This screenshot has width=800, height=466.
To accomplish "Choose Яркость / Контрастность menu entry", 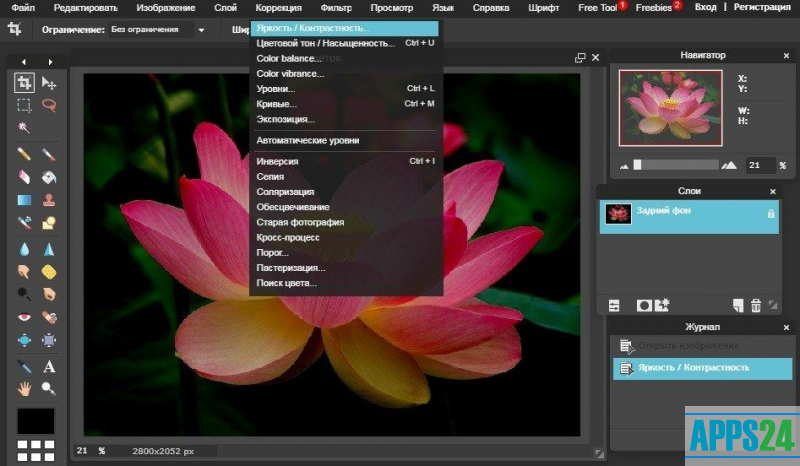I will click(344, 28).
